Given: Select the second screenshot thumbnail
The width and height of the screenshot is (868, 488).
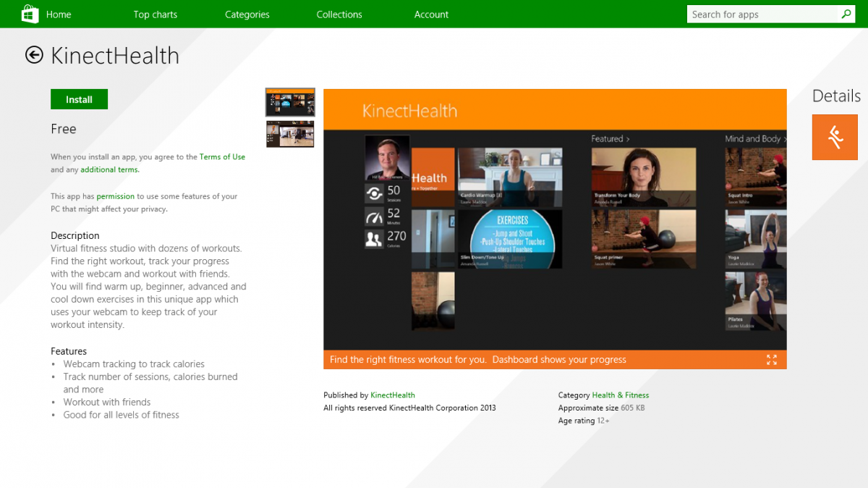Looking at the screenshot, I should (x=290, y=134).
